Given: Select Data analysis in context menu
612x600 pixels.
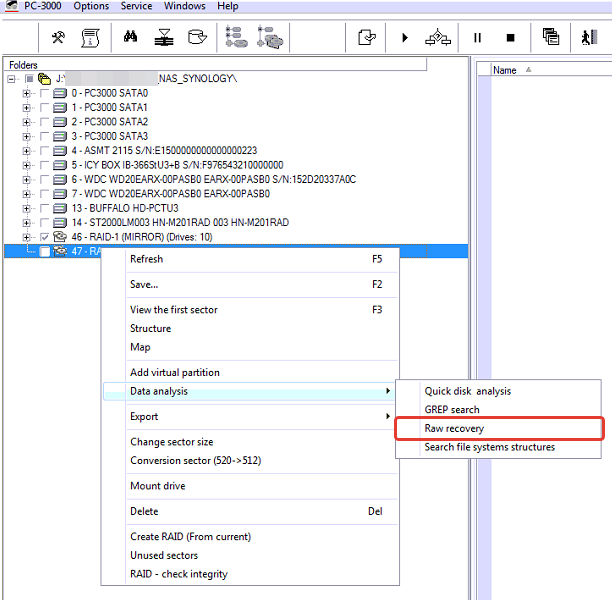Looking at the screenshot, I should pyautogui.click(x=250, y=391).
